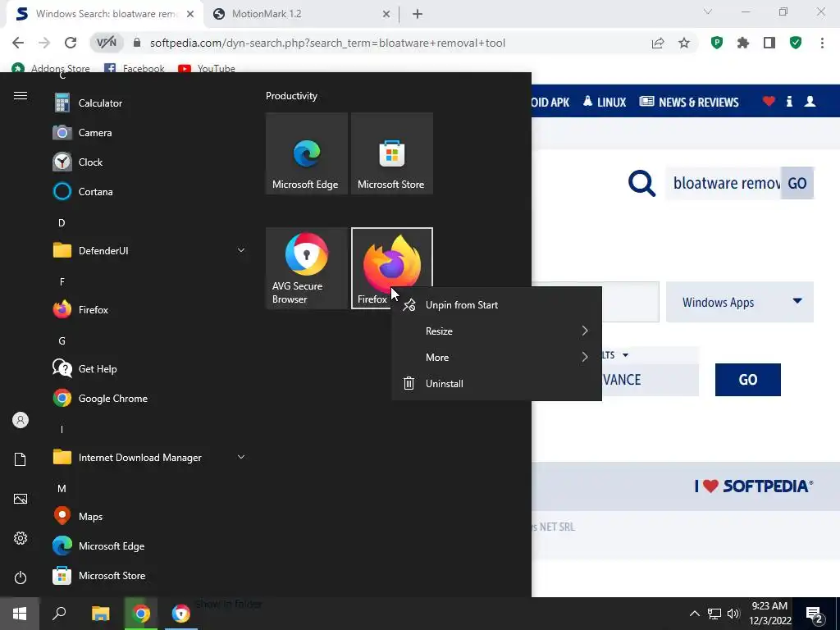Open the Windows Apps dropdown on Softpedia
Image resolution: width=840 pixels, height=630 pixels.
(x=740, y=302)
